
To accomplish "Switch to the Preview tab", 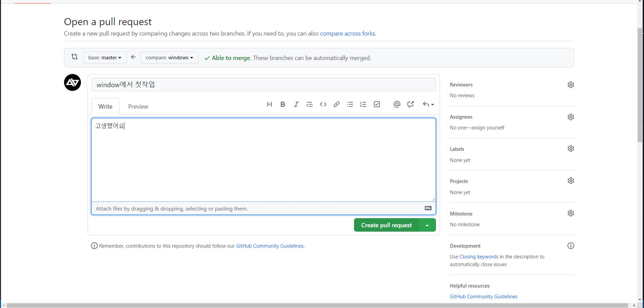I will pos(138,106).
